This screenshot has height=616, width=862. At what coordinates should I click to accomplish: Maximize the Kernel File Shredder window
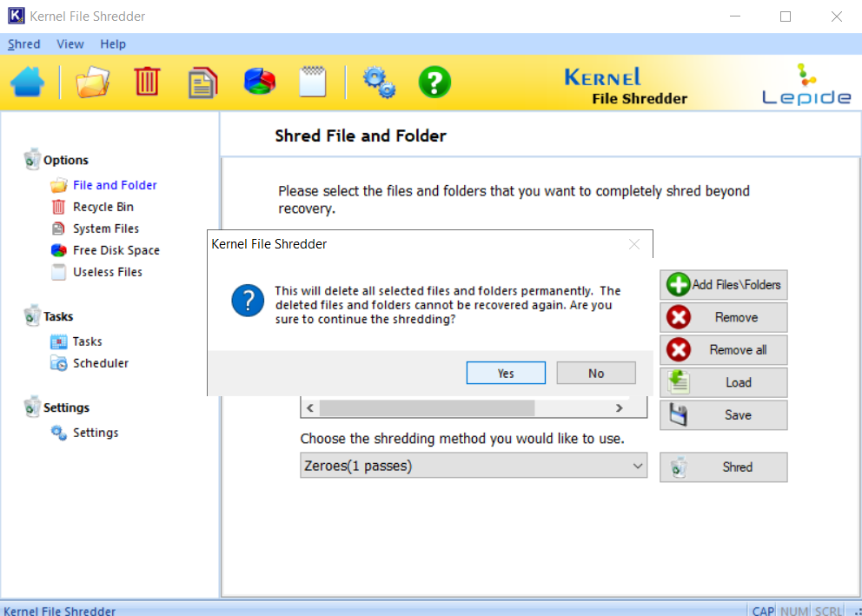point(786,17)
